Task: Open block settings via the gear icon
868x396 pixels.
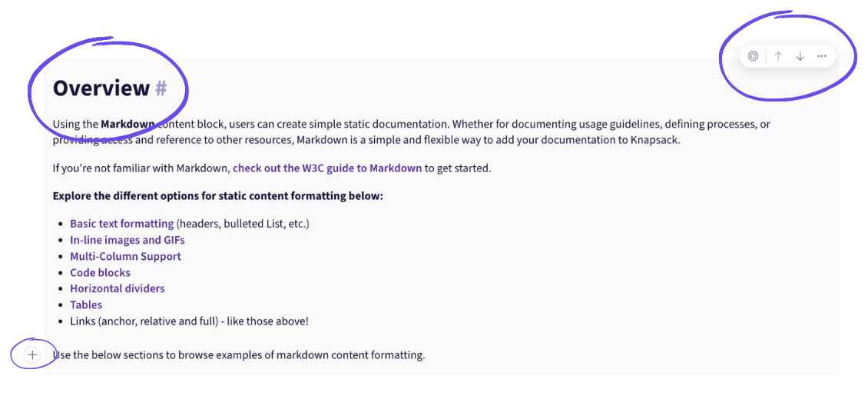Action: click(752, 56)
